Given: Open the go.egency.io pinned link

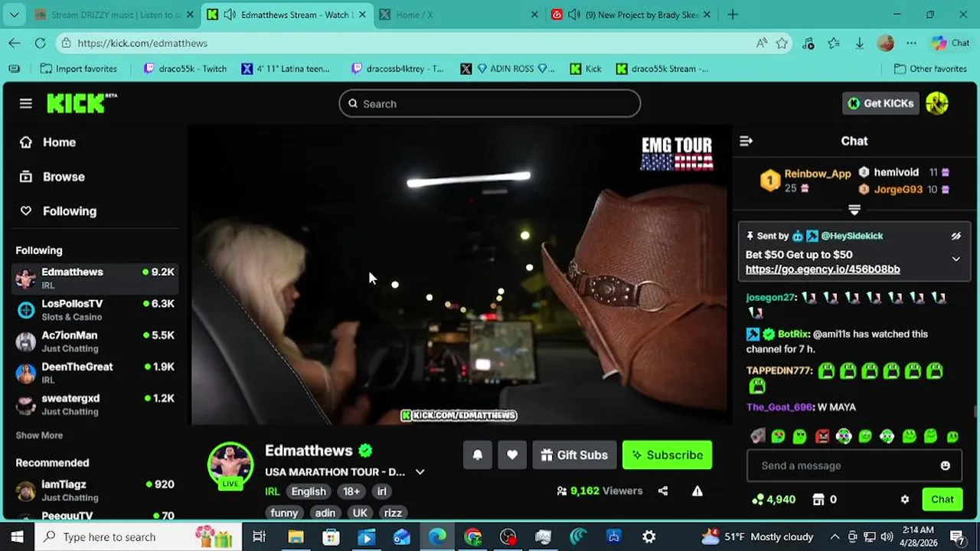Looking at the screenshot, I should (x=822, y=269).
